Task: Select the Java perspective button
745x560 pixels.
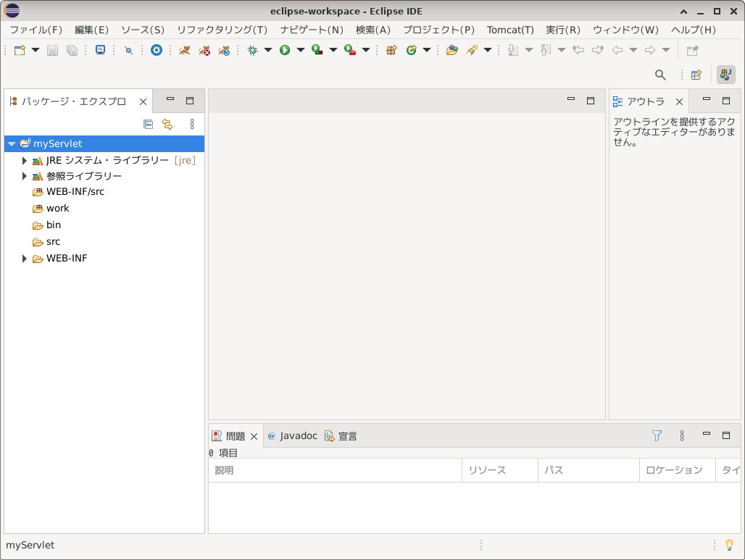Action: pos(725,75)
